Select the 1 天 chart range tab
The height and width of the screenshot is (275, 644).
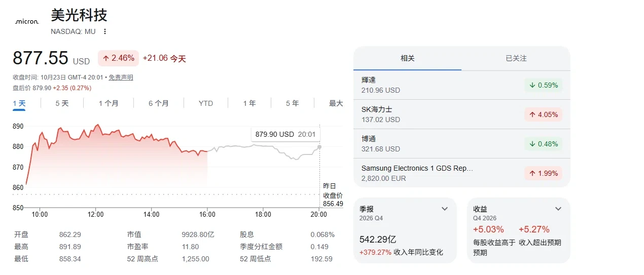click(19, 103)
